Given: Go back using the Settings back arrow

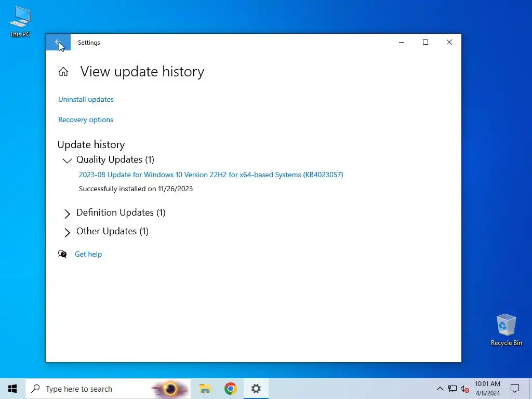Looking at the screenshot, I should [x=58, y=43].
